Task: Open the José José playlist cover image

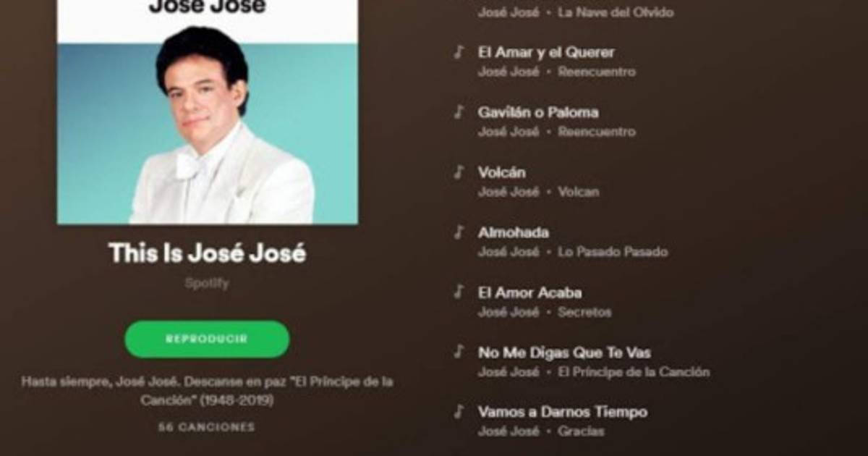Action: point(207,112)
